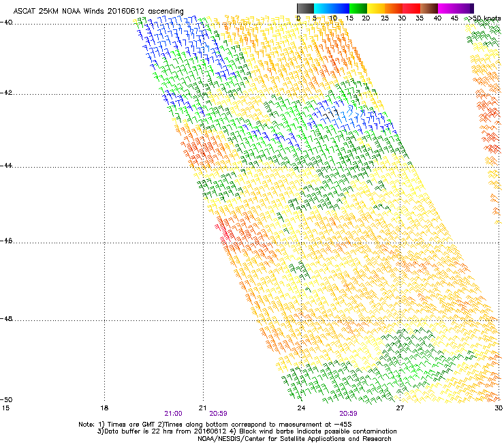Click the longitude label 21

[202, 408]
